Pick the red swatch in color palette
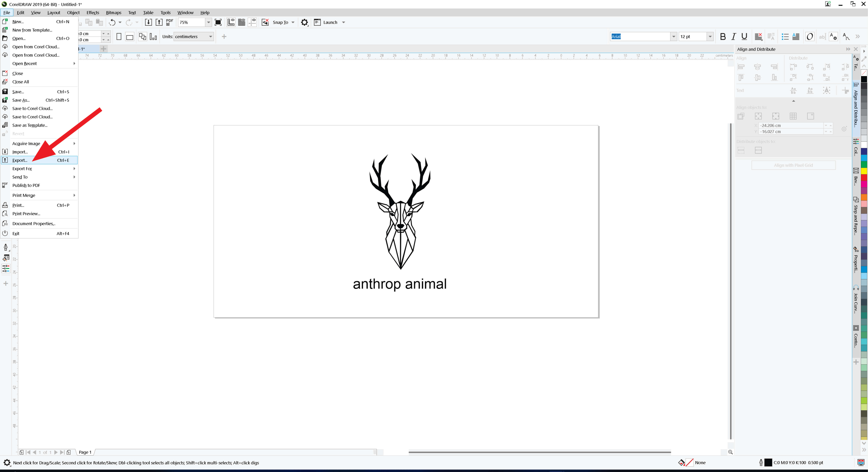Viewport: 868px width, 472px height. [864, 177]
